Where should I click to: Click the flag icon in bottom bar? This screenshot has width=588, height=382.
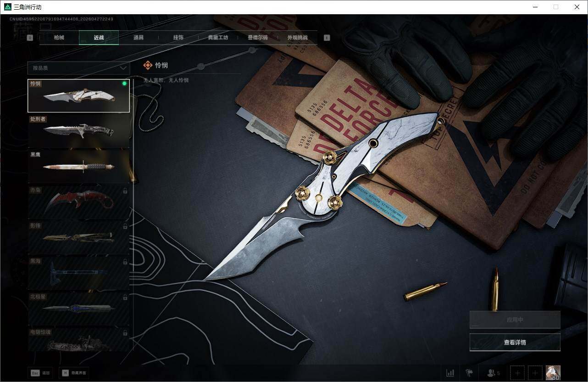(469, 373)
